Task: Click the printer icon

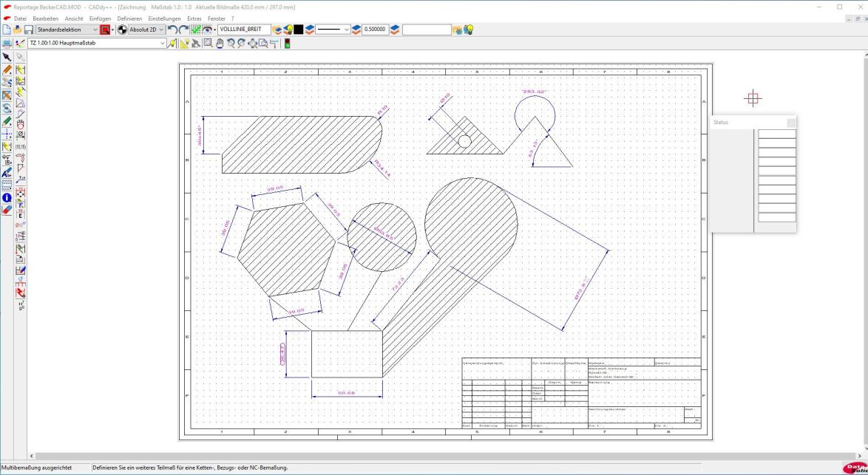Action: point(7,44)
